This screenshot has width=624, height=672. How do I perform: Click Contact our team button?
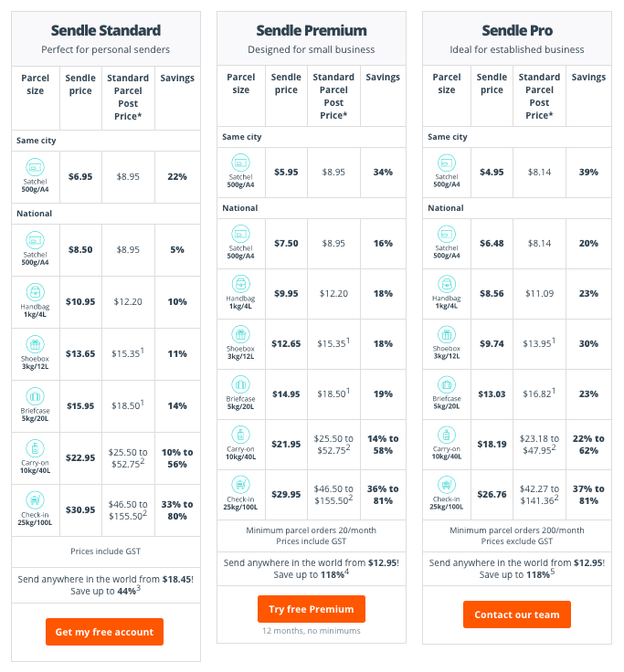[517, 614]
